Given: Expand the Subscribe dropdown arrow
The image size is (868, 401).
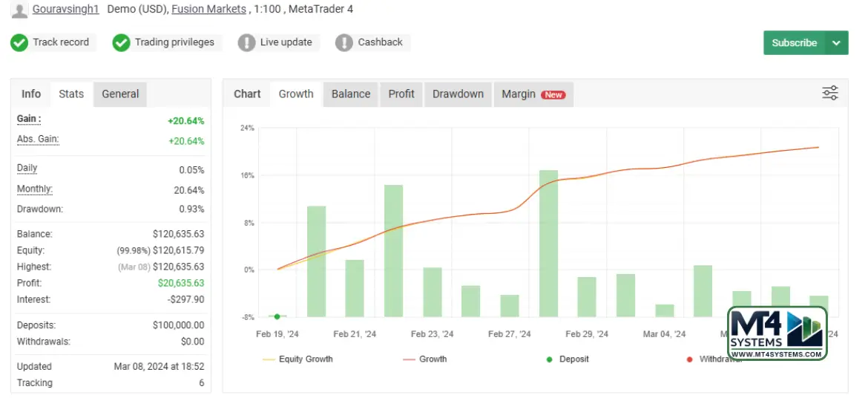Looking at the screenshot, I should click(836, 43).
